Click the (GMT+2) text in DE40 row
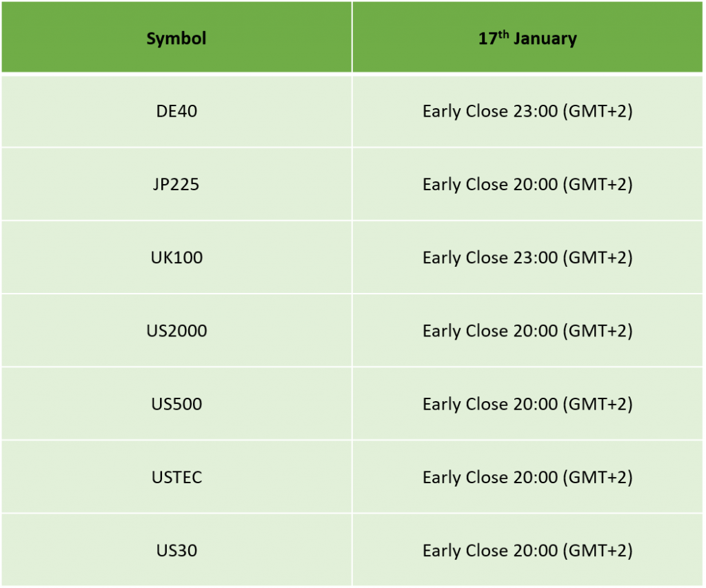This screenshot has width=706, height=588. [598, 111]
